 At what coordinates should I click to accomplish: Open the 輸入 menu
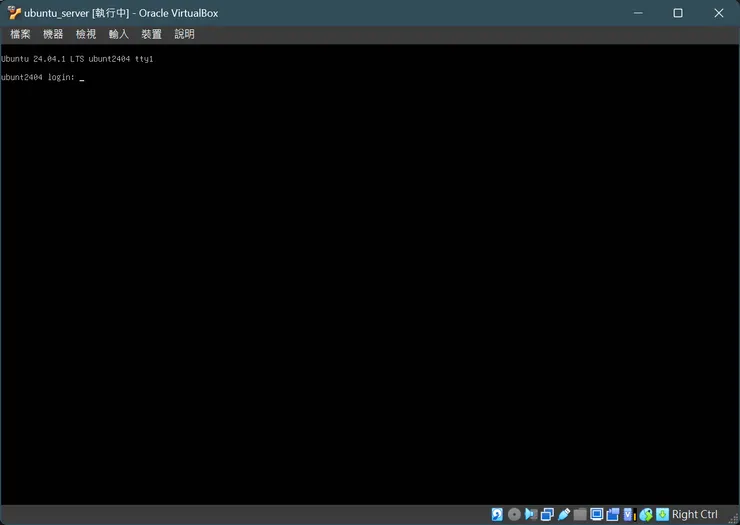(118, 34)
